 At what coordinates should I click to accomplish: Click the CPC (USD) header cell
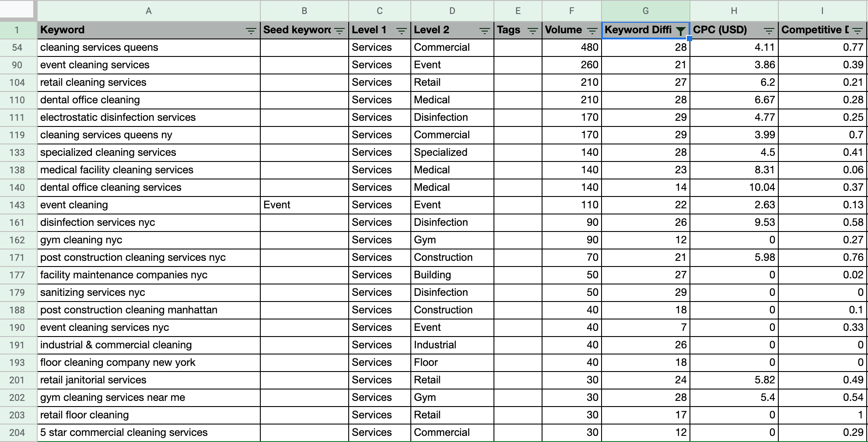(x=734, y=30)
